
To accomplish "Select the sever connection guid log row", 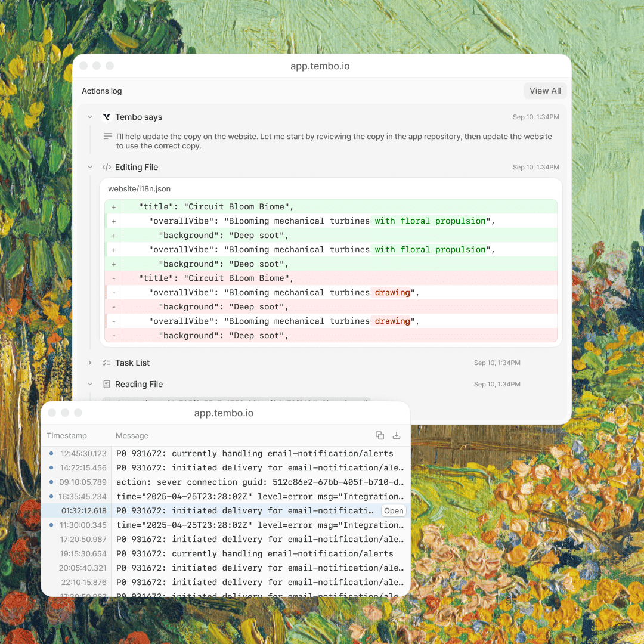I will (x=259, y=482).
